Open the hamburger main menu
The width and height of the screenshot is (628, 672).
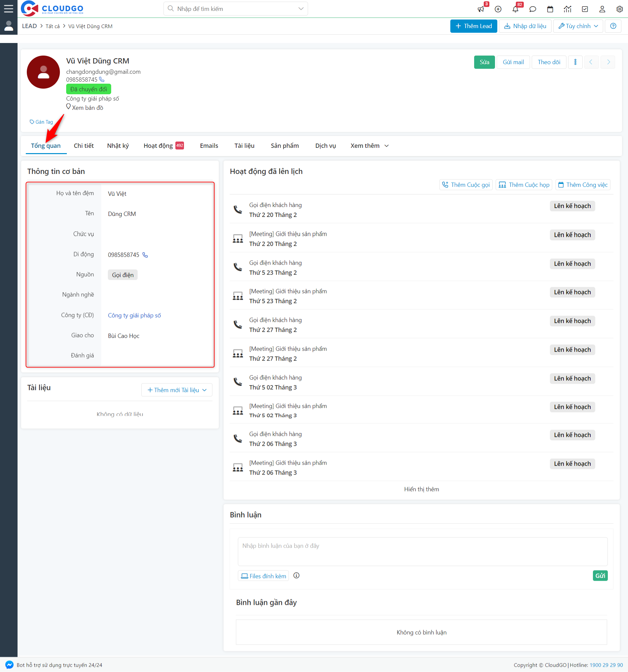(9, 9)
